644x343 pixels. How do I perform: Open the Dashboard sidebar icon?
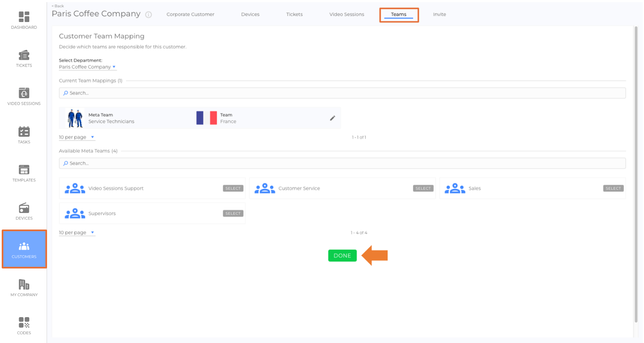24,20
